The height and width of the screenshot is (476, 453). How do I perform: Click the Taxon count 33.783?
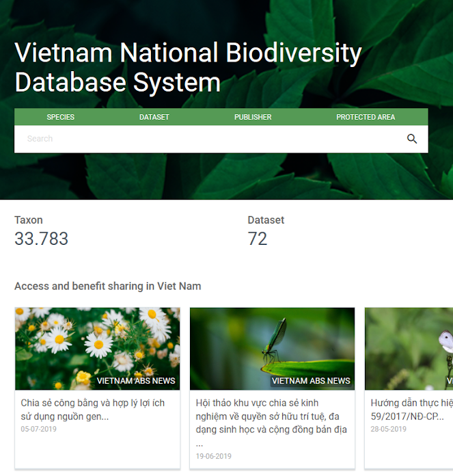(42, 239)
